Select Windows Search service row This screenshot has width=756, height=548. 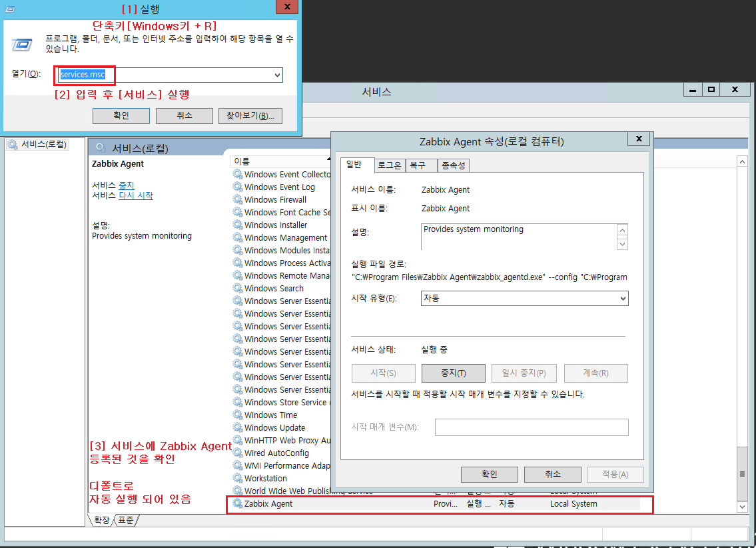point(274,288)
